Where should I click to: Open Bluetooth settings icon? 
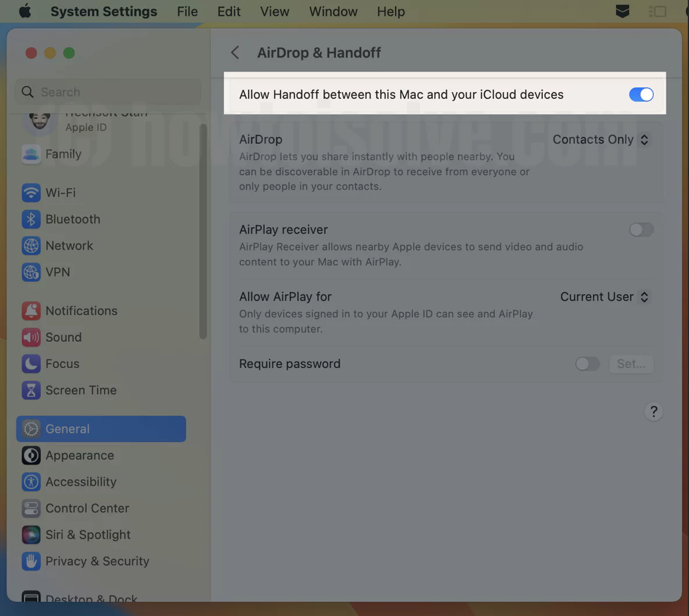click(31, 219)
